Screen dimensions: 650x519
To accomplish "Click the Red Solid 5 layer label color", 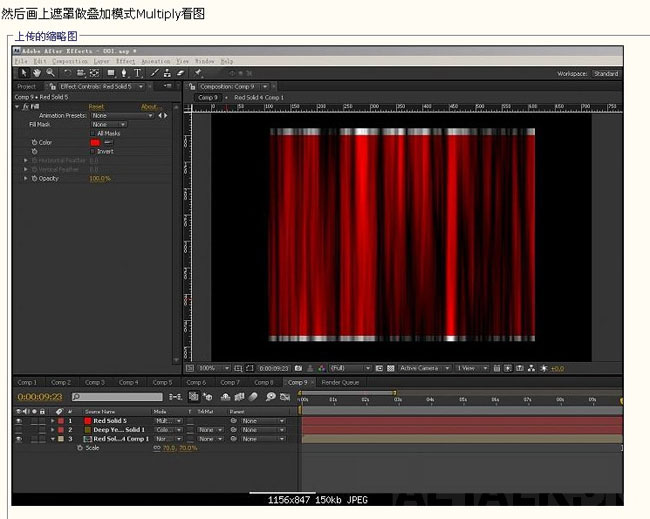I will pos(61,421).
